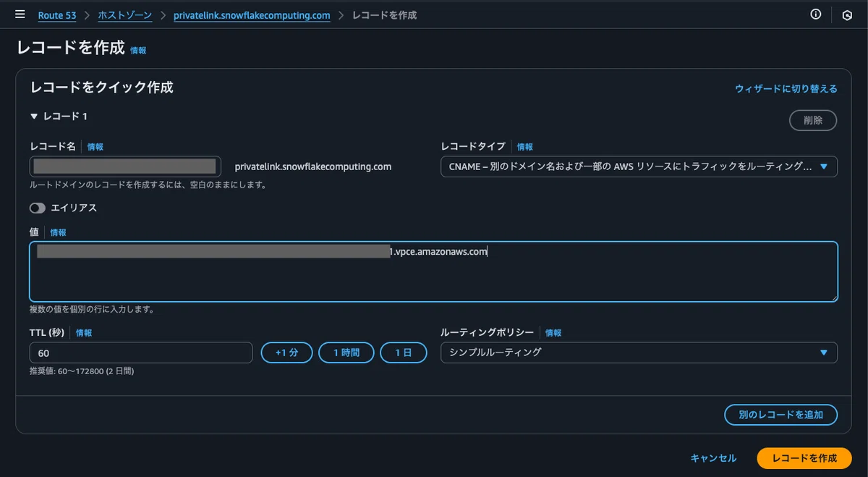Click the キャンセル link
This screenshot has width=868, height=477.
pyautogui.click(x=713, y=458)
